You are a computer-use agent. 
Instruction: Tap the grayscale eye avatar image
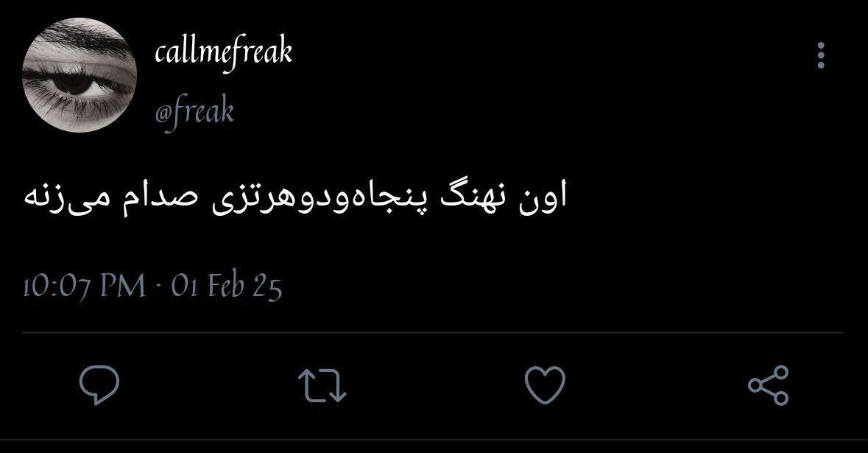(x=80, y=74)
